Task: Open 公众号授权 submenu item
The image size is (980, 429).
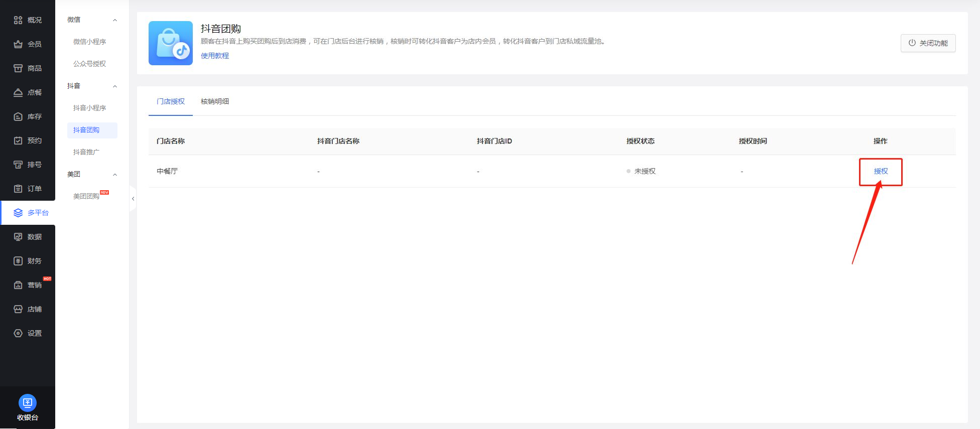Action: (x=90, y=64)
